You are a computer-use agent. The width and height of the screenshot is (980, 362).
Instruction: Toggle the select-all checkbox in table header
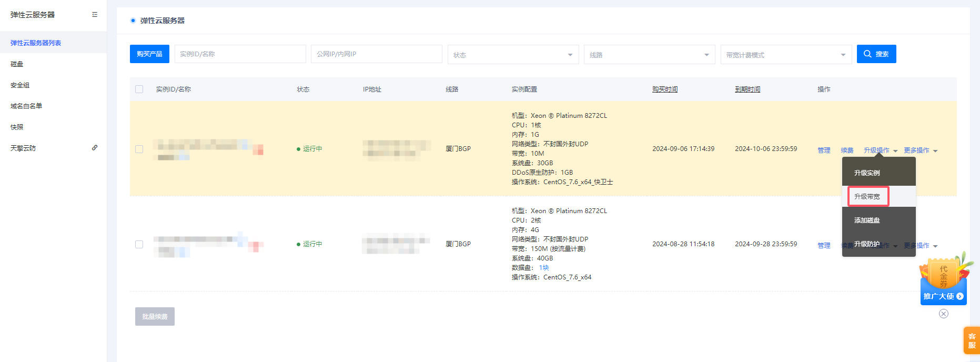[x=139, y=89]
